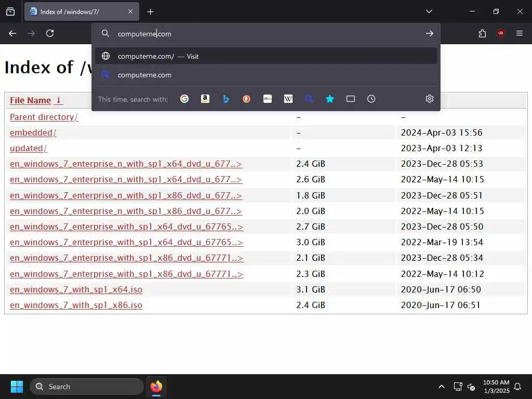This screenshot has height=399, width=532.
Task: Search with Bing one-off icon
Action: [x=226, y=99]
